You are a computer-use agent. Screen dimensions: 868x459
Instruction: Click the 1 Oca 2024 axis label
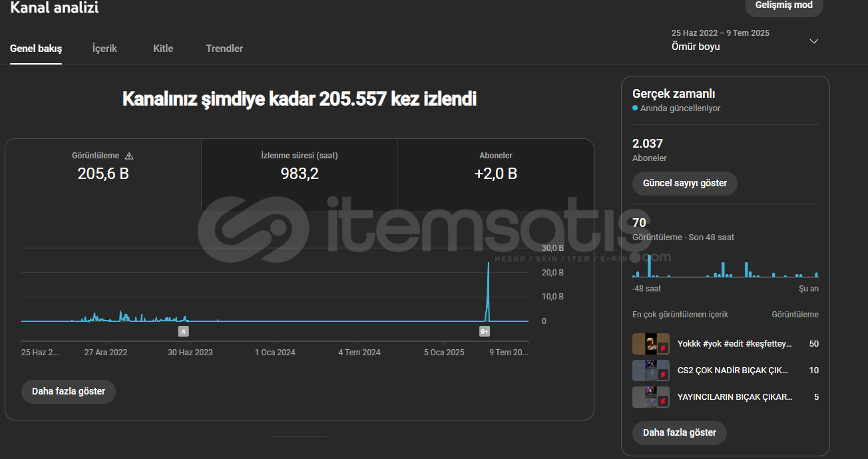click(x=275, y=353)
